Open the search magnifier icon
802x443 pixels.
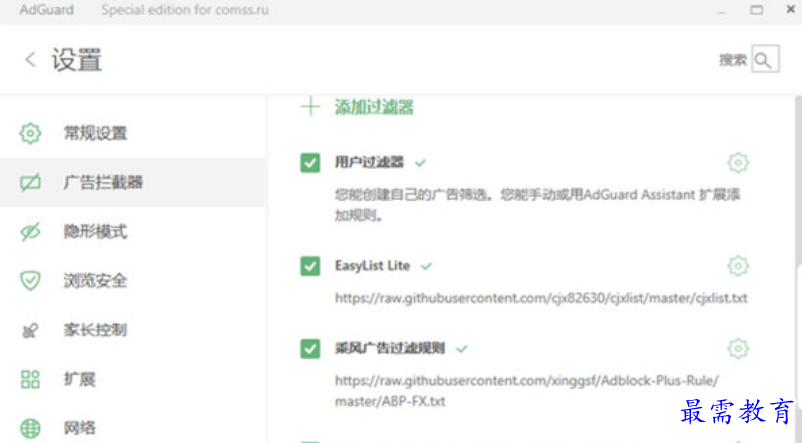coord(765,59)
